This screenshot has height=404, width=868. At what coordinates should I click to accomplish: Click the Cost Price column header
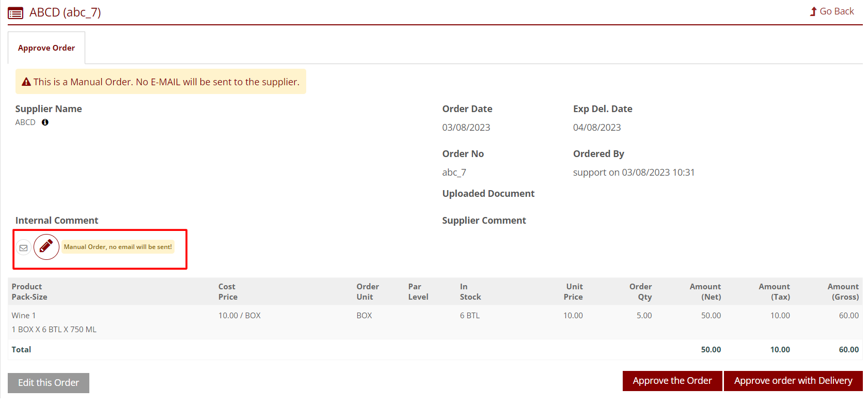tap(228, 292)
